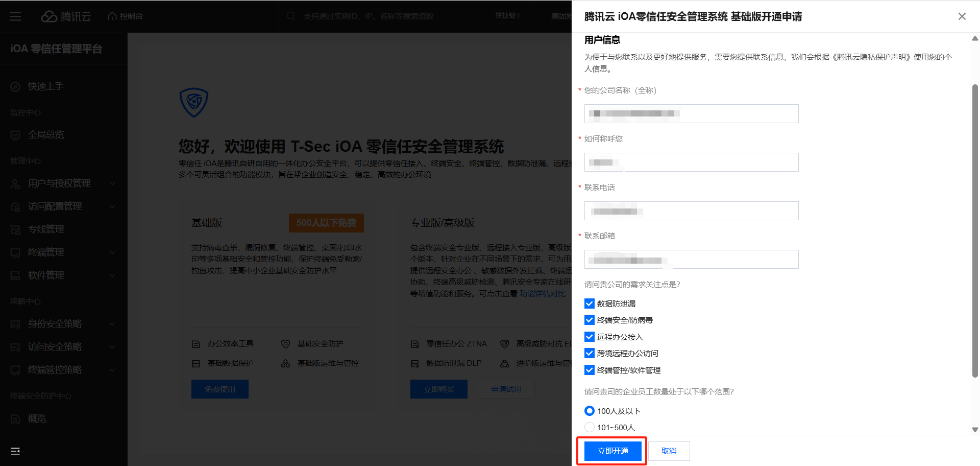
Task: Open the 功能详情对比 link
Action: click(543, 294)
